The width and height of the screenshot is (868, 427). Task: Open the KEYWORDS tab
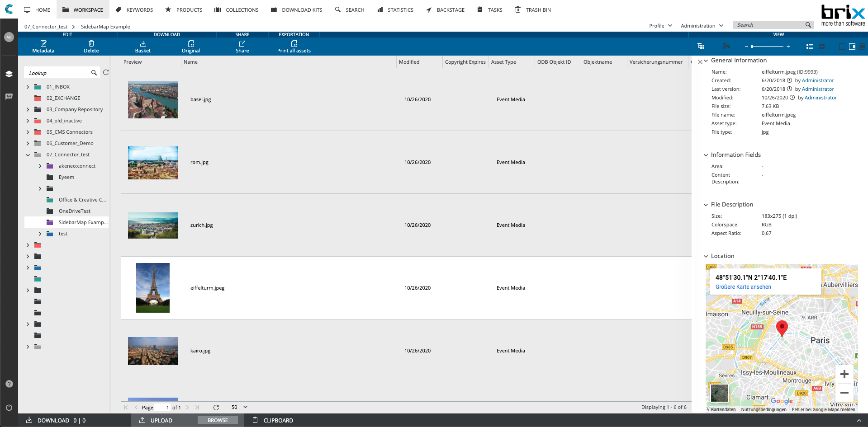coord(134,9)
